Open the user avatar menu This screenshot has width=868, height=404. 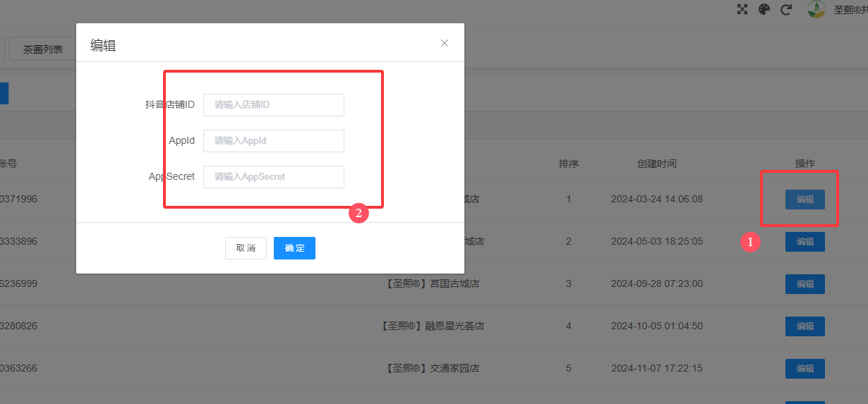pos(816,9)
